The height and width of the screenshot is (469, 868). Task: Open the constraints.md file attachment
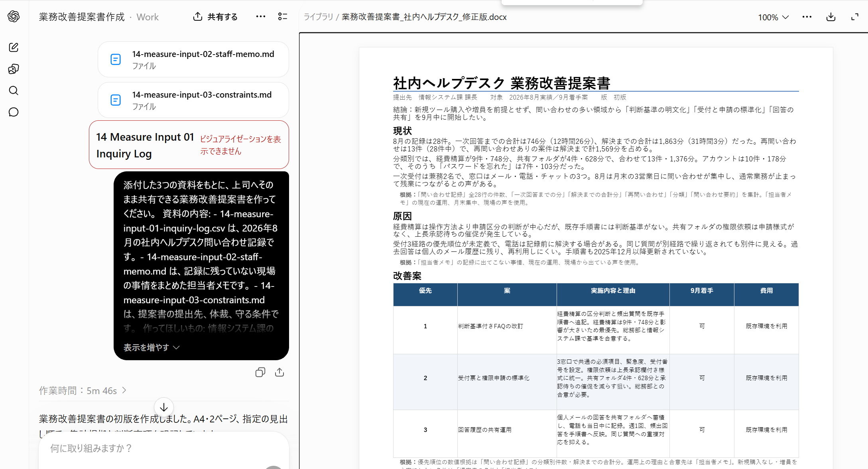pyautogui.click(x=193, y=100)
